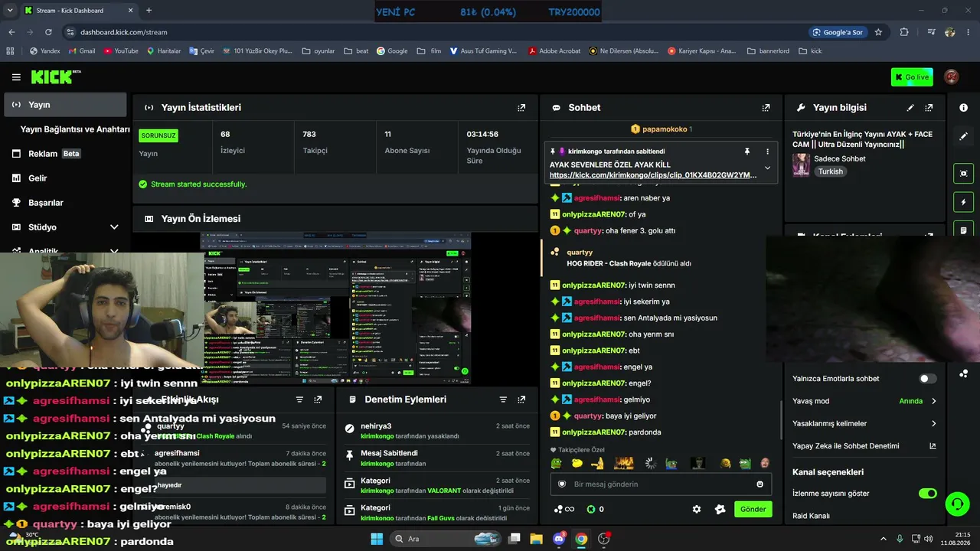
Task: Pop out the Yayın bilgisi panel
Action: pos(929,108)
